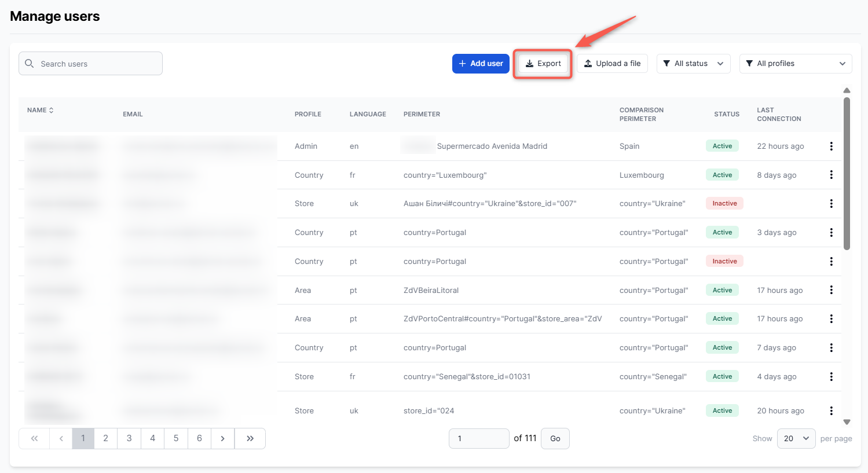The width and height of the screenshot is (868, 473).
Task: Click the search magnifier icon
Action: 30,64
